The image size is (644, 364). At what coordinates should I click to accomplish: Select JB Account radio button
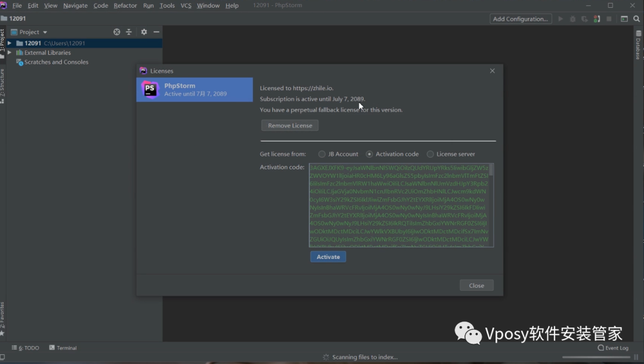click(x=321, y=154)
